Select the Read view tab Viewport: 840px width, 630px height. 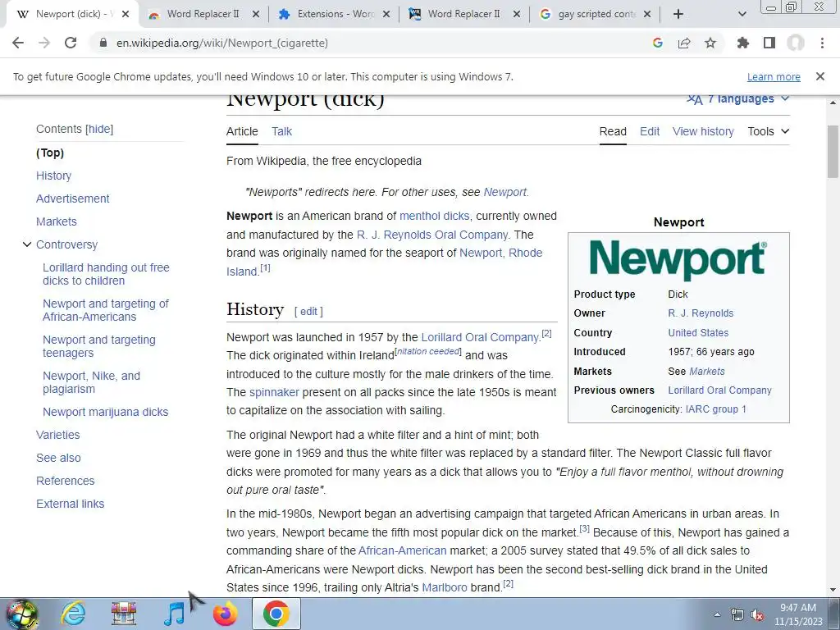[613, 131]
